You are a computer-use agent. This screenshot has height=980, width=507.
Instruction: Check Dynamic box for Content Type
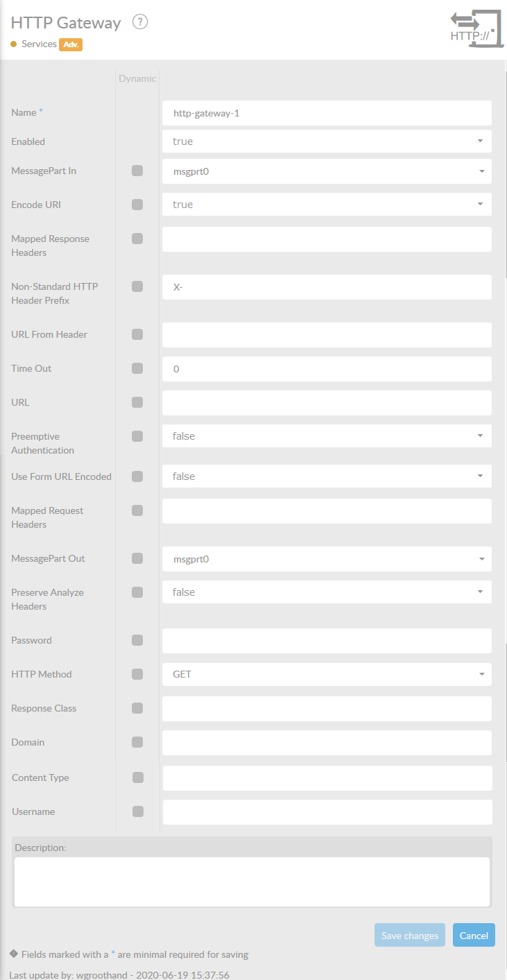click(138, 777)
